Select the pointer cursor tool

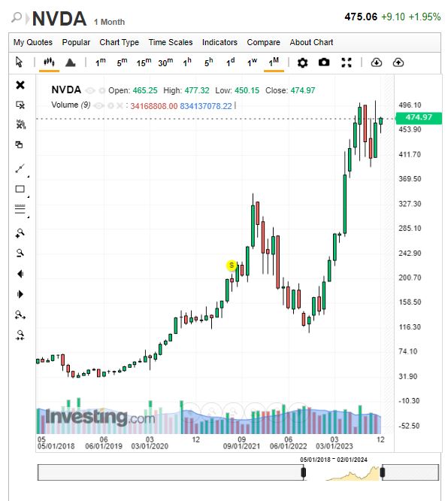(x=19, y=62)
